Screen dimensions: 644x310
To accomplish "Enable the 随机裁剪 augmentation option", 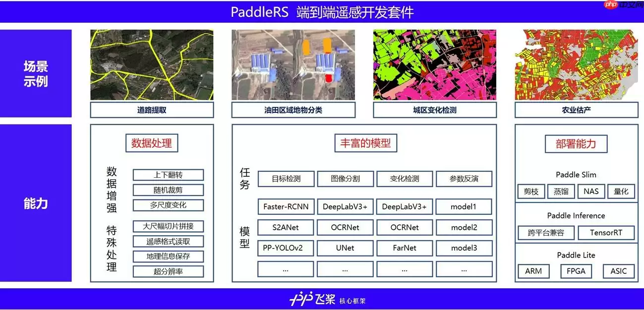I will tap(167, 190).
